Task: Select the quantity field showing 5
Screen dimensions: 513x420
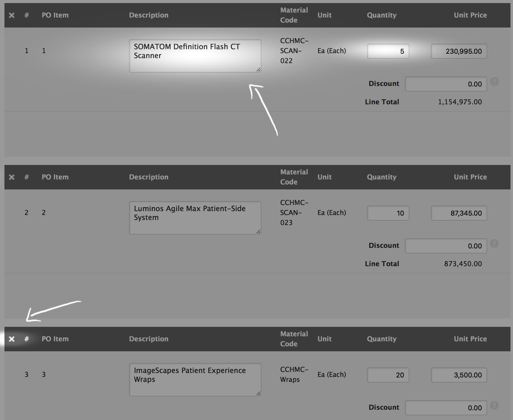Action: (388, 51)
